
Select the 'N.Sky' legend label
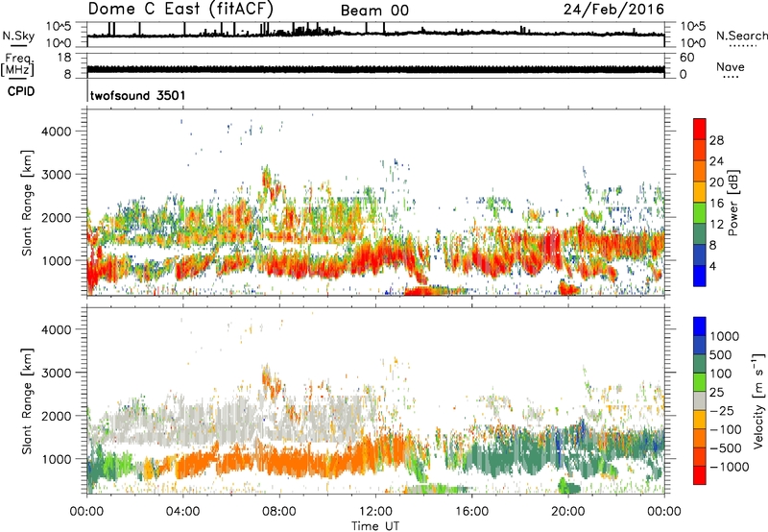pos(18,36)
